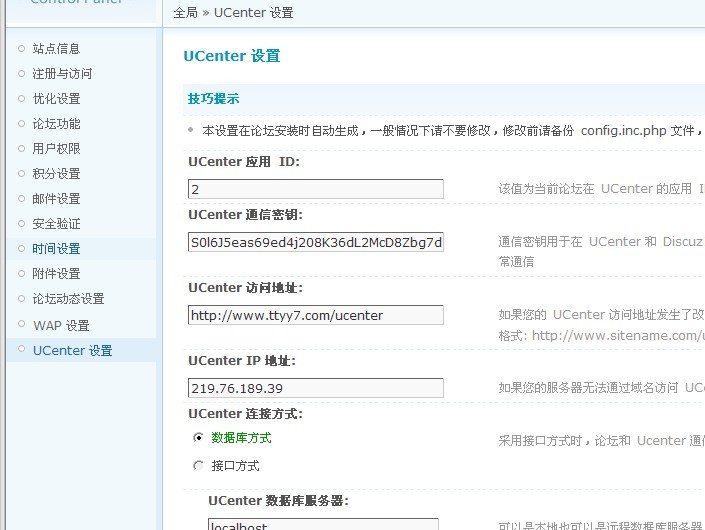The height and width of the screenshot is (530, 705).
Task: Open 安全验证 settings
Action: point(56,223)
